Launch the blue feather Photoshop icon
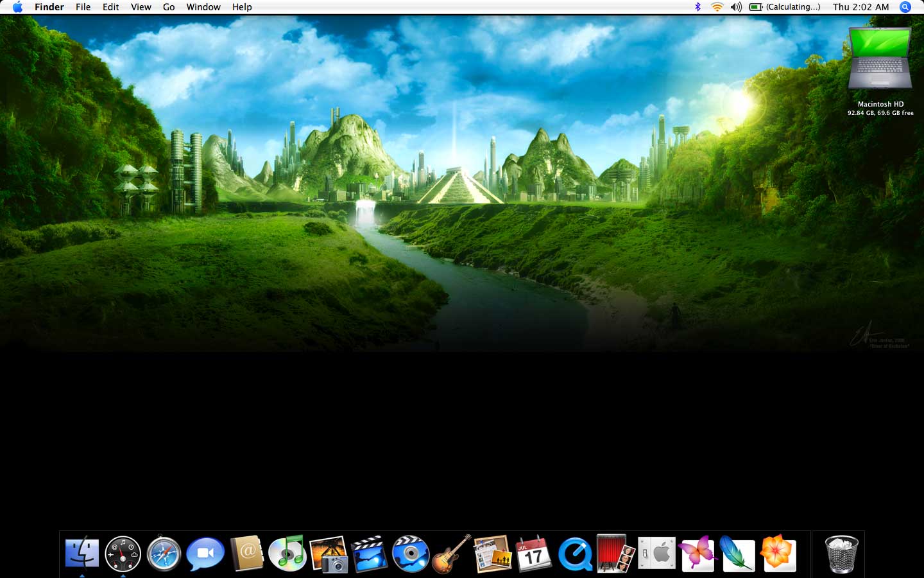Viewport: 924px width, 578px height. click(737, 554)
